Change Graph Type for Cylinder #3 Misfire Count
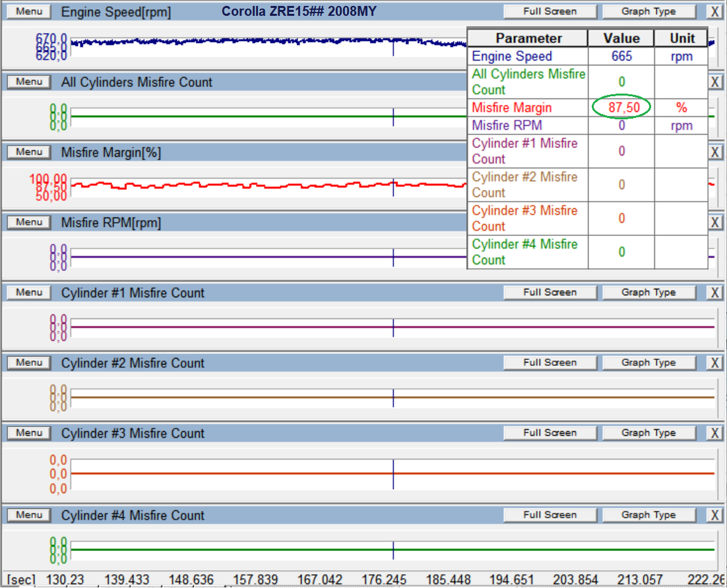727x588 pixels. [x=648, y=433]
